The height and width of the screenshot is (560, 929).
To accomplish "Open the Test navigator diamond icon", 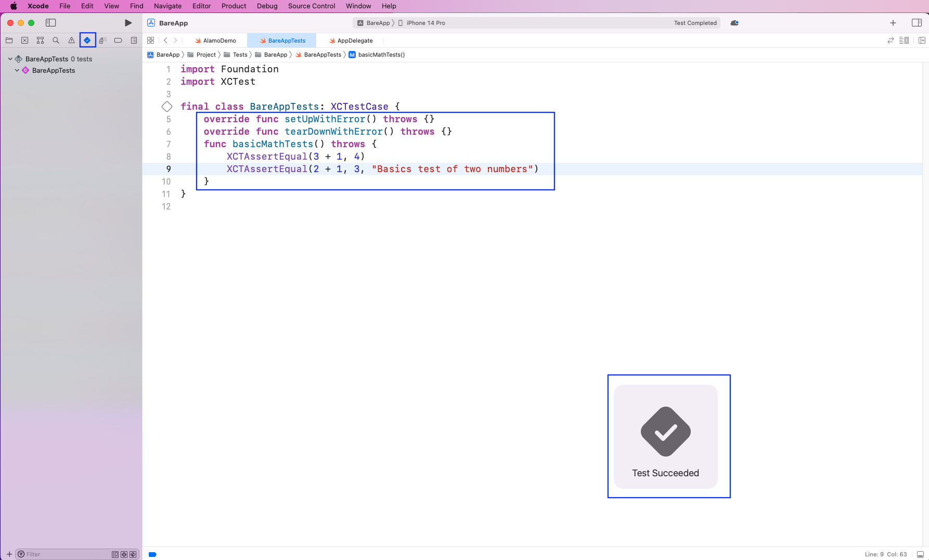I will 87,40.
